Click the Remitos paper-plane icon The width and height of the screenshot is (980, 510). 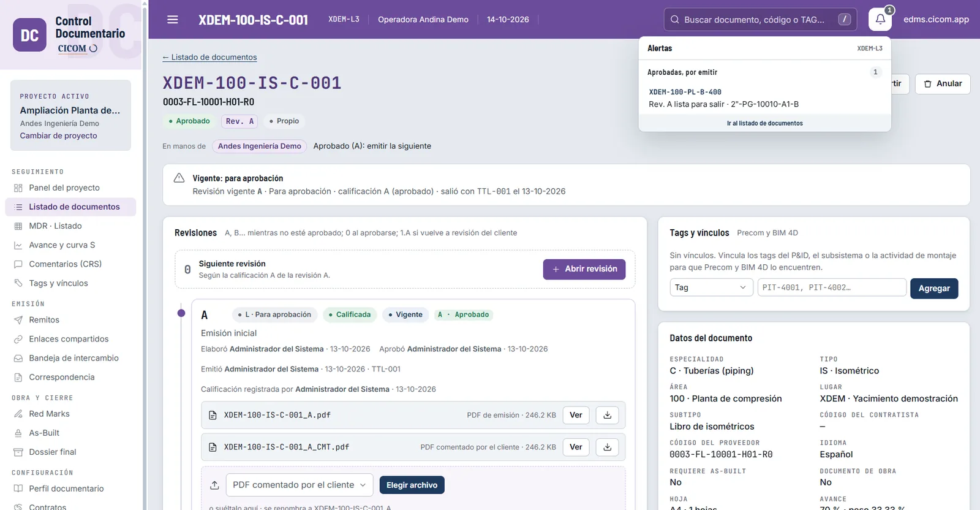[x=18, y=320]
